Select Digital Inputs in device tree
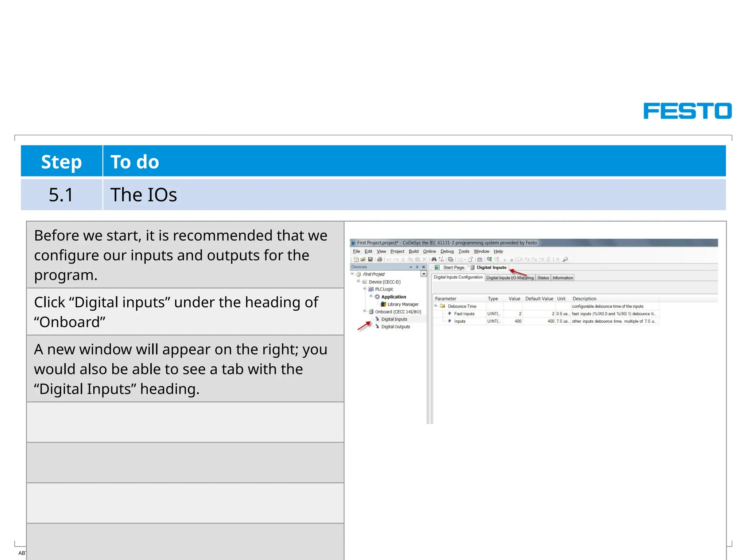747x560 pixels. [x=394, y=319]
